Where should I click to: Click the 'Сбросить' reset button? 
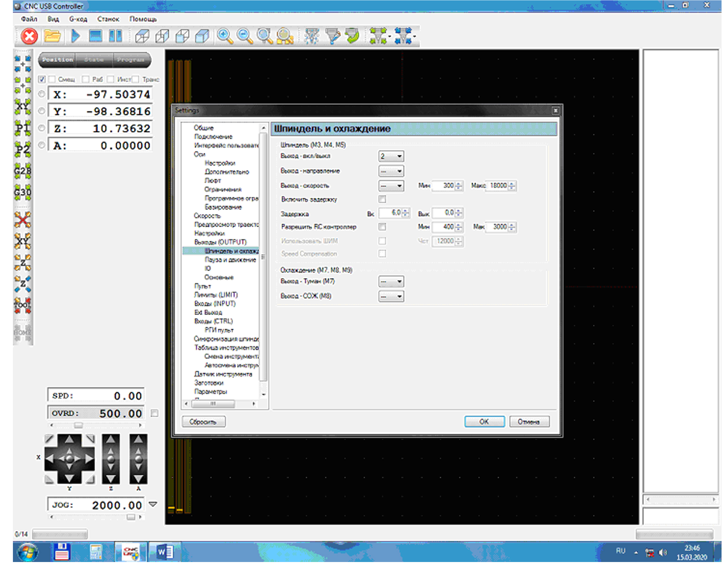203,422
